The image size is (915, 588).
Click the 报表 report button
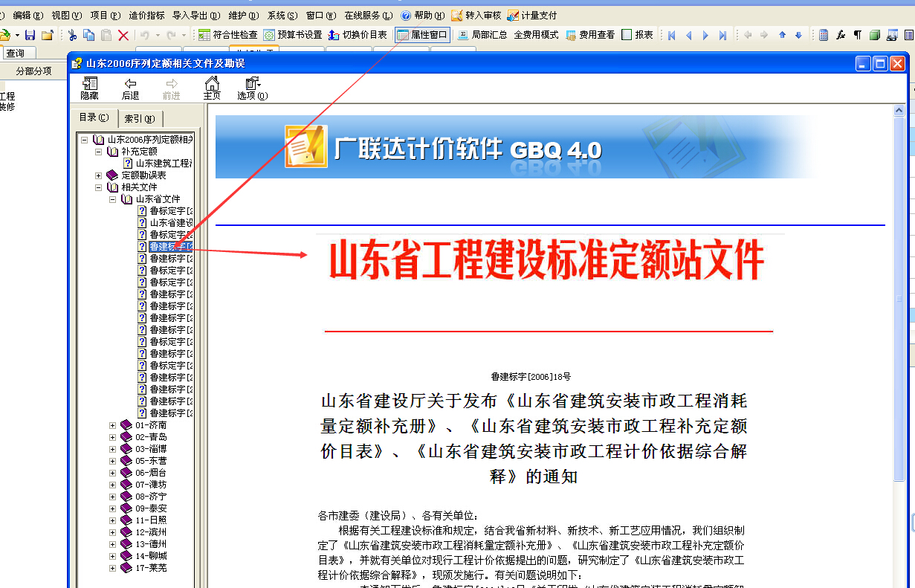pos(638,35)
